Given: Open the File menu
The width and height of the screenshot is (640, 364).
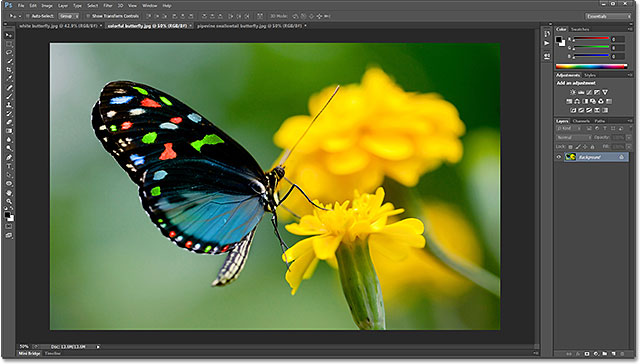Looking at the screenshot, I should tap(21, 6).
